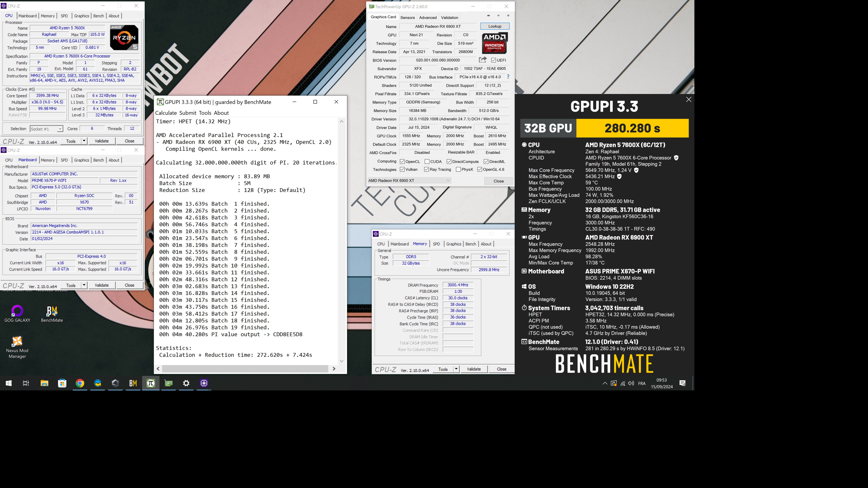
Task: Click Close in the CPU-Z Mainboard window
Action: [130, 285]
